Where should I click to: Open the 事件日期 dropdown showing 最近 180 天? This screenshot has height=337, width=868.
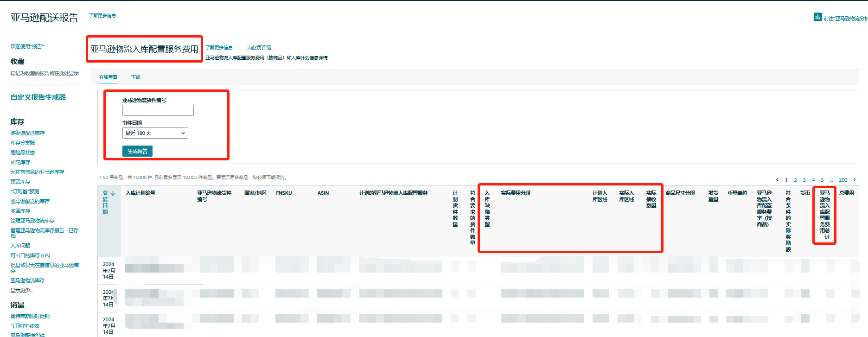(x=155, y=133)
